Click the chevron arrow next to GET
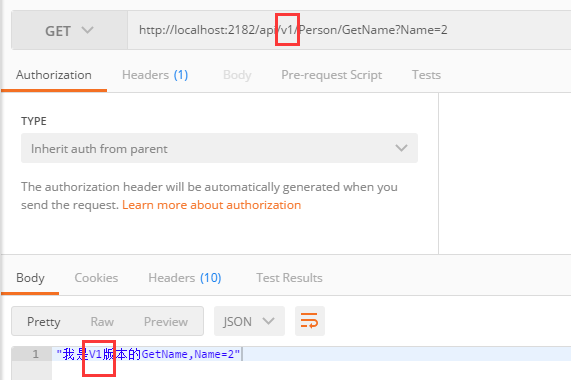571x380 pixels. point(87,30)
